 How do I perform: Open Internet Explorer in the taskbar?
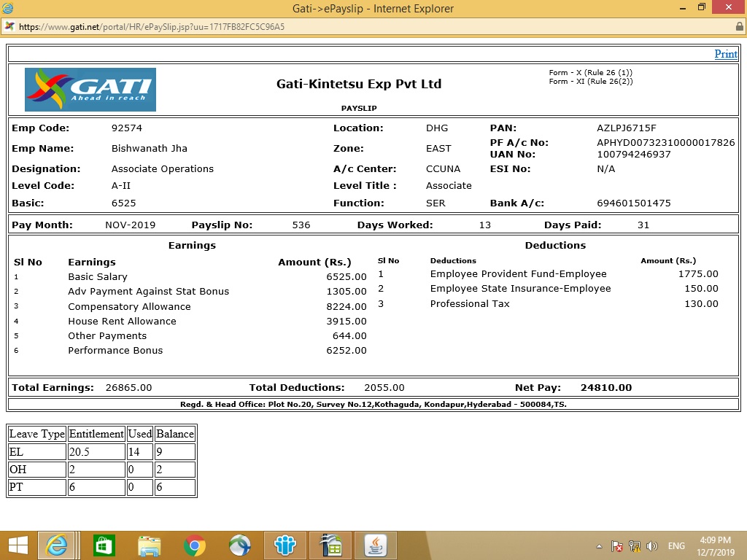tap(56, 545)
